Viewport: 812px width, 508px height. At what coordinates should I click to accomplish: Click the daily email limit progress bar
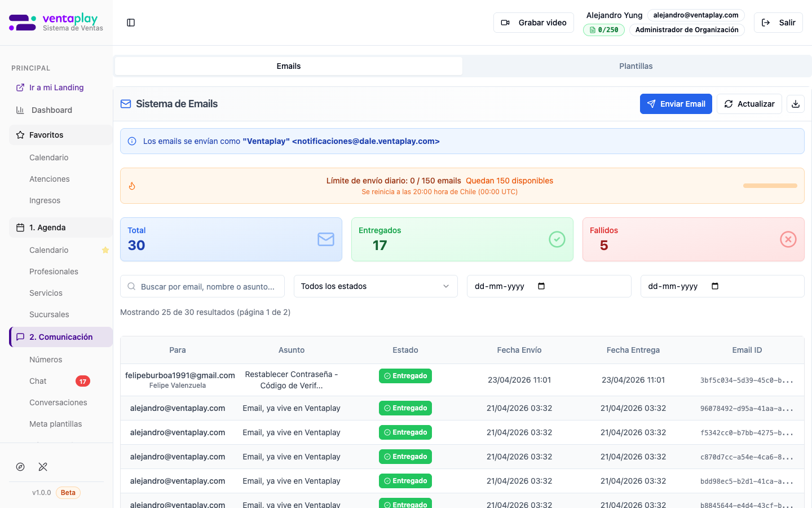(x=770, y=185)
